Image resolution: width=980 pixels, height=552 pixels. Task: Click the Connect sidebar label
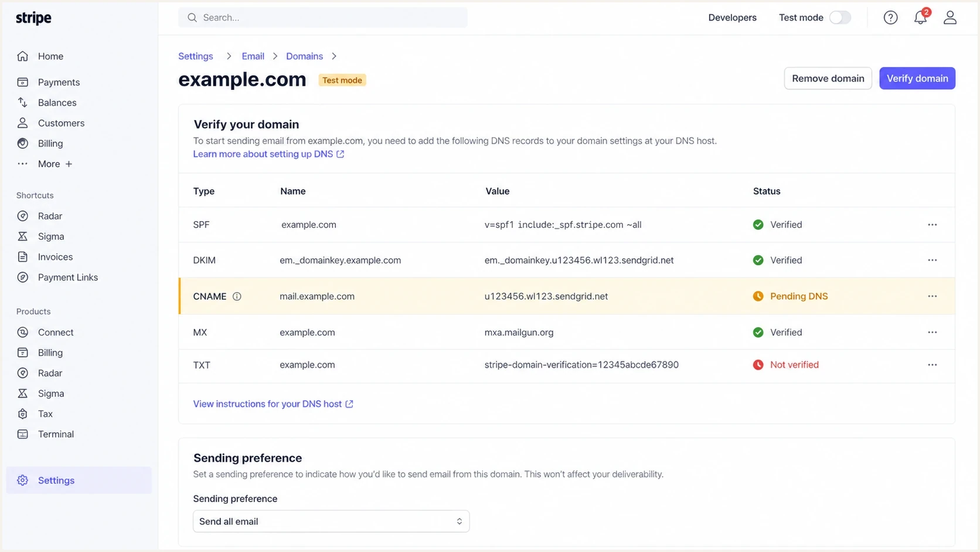pyautogui.click(x=56, y=332)
